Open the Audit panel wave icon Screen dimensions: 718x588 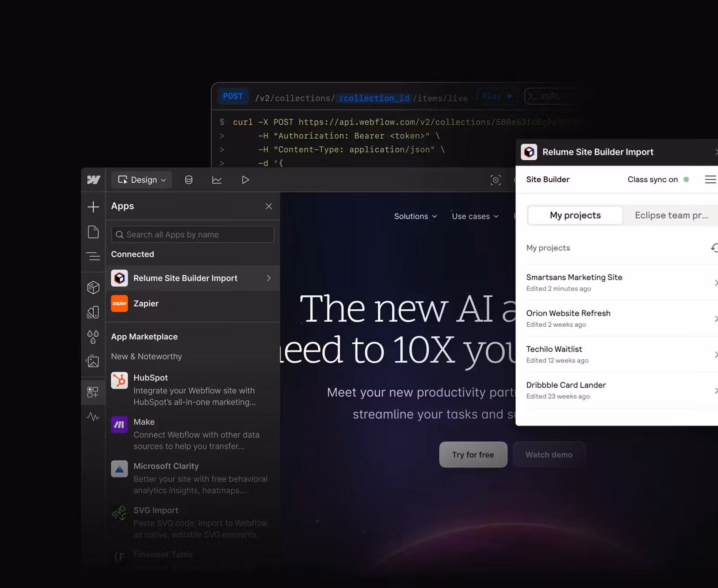pyautogui.click(x=93, y=417)
